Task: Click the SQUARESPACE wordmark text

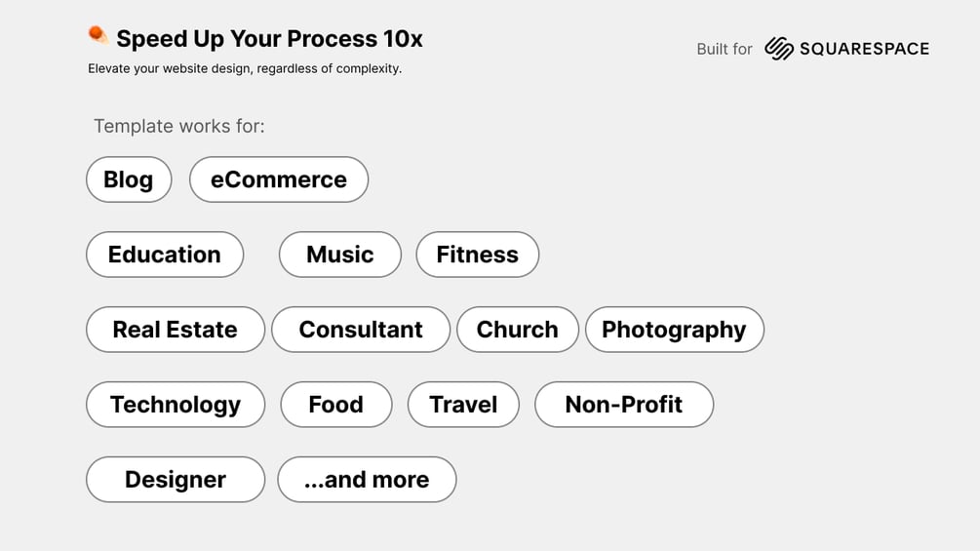Action: click(864, 49)
